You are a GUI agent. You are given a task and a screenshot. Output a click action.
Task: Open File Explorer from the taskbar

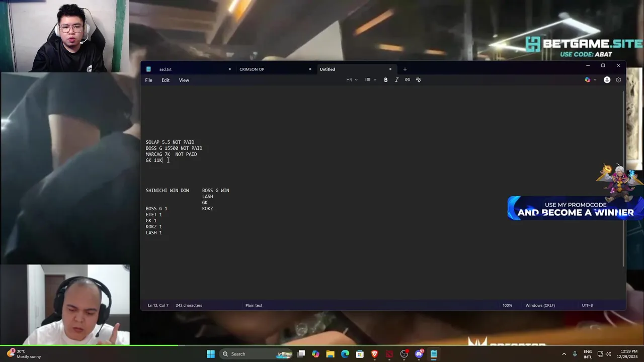click(330, 354)
